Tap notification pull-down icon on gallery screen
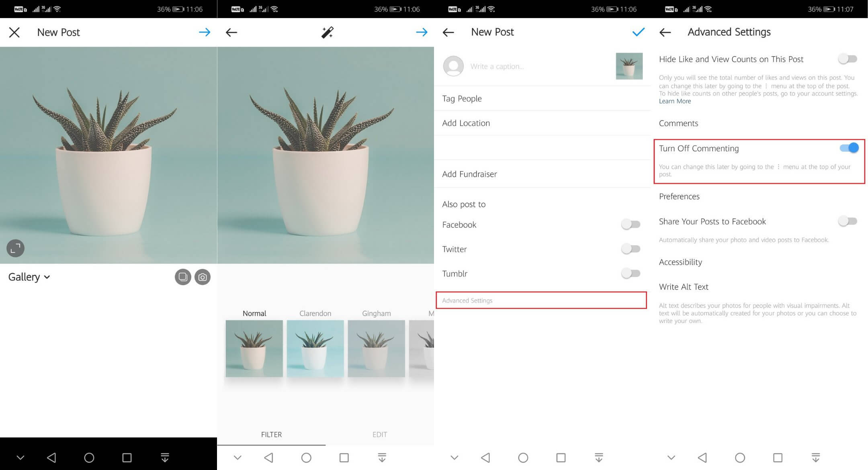 (x=165, y=458)
